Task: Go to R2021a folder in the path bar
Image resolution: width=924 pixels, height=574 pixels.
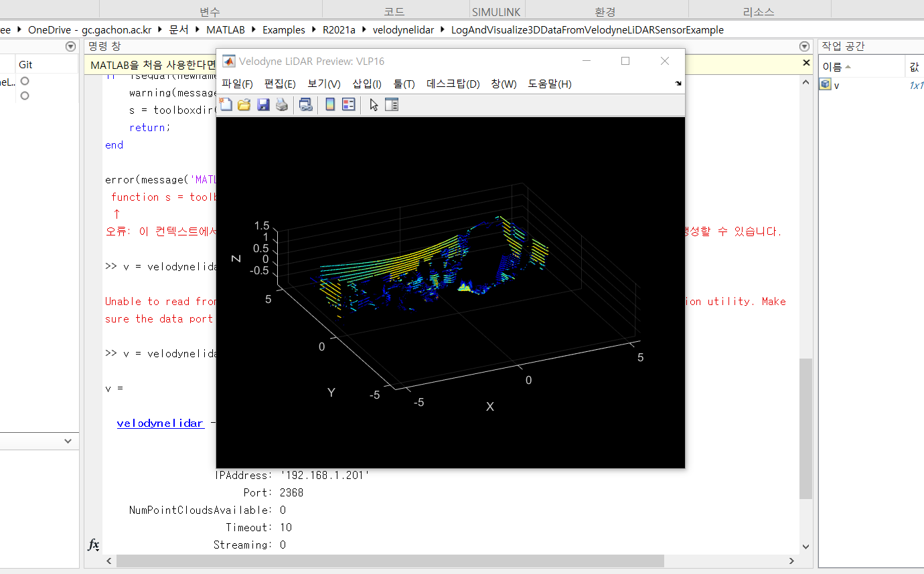Action: coord(339,30)
